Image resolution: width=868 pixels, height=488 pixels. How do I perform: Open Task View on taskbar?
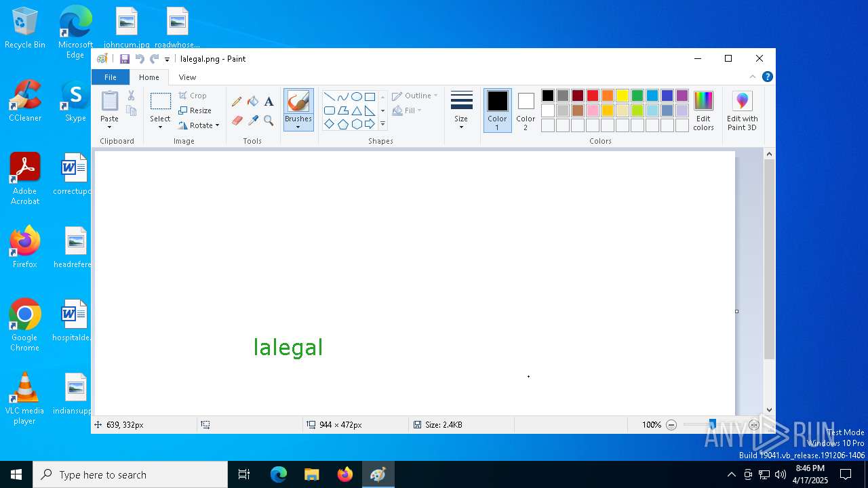click(244, 474)
